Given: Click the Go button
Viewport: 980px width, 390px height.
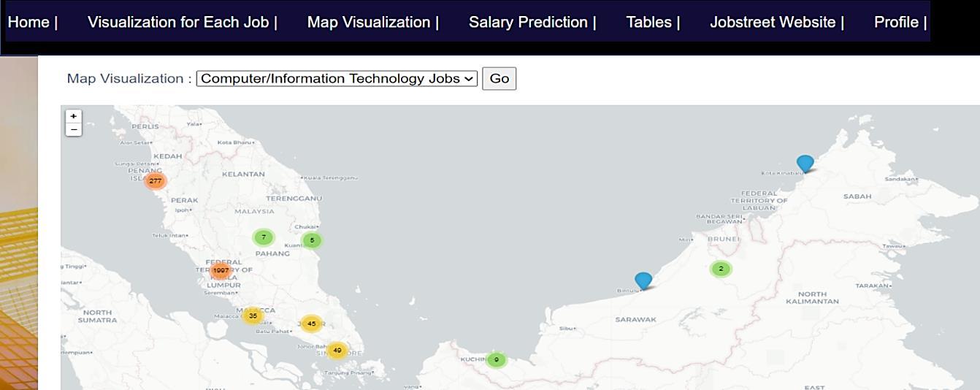Looking at the screenshot, I should pyautogui.click(x=499, y=78).
